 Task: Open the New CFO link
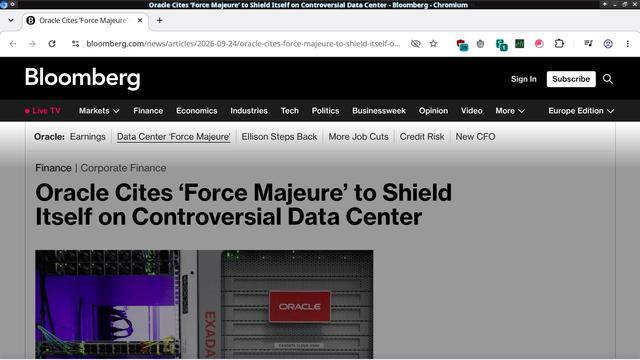click(x=476, y=137)
